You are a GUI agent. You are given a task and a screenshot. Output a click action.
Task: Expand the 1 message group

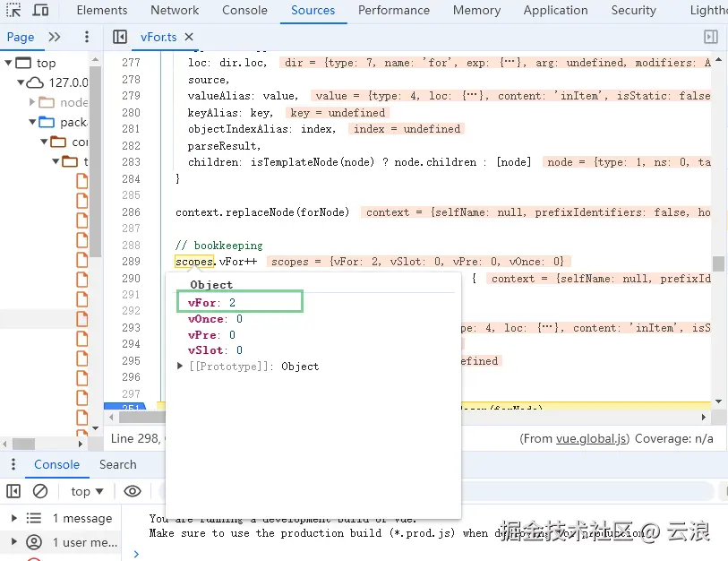click(14, 518)
